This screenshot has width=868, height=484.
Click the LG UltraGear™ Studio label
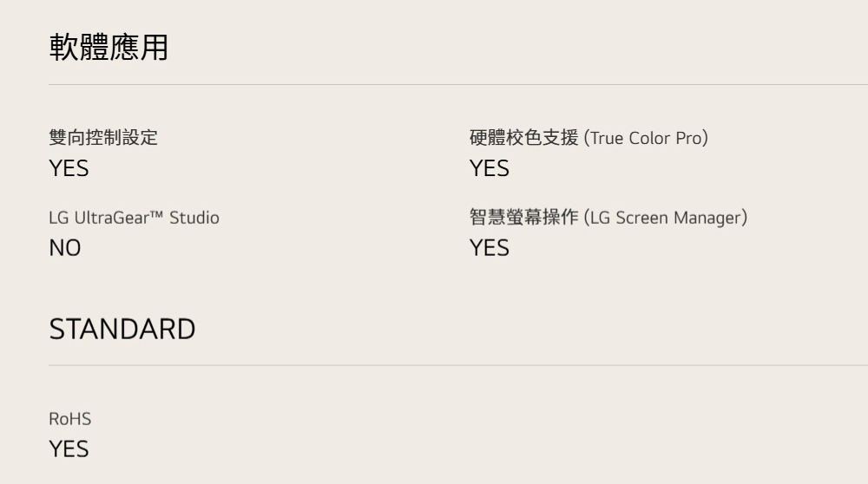[134, 218]
